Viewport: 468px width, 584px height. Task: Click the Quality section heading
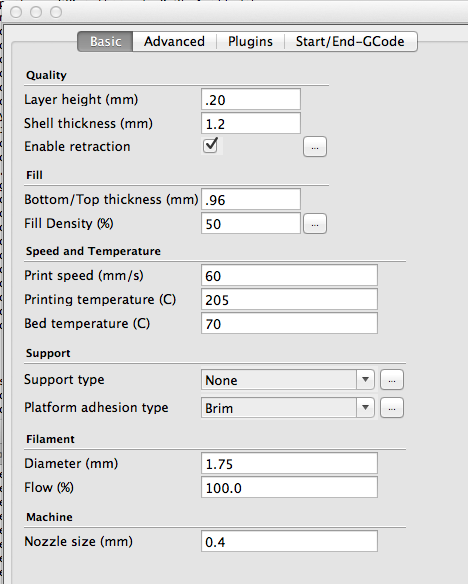point(46,75)
